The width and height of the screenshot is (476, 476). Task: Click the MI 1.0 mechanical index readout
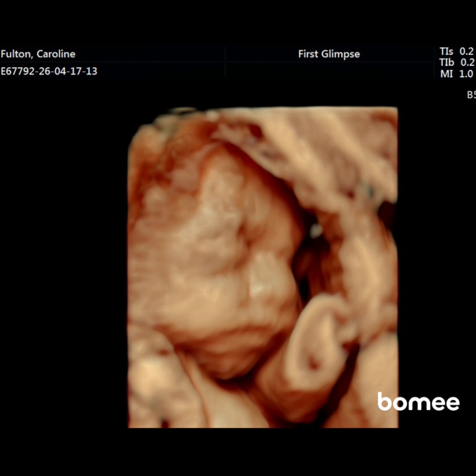pyautogui.click(x=457, y=74)
